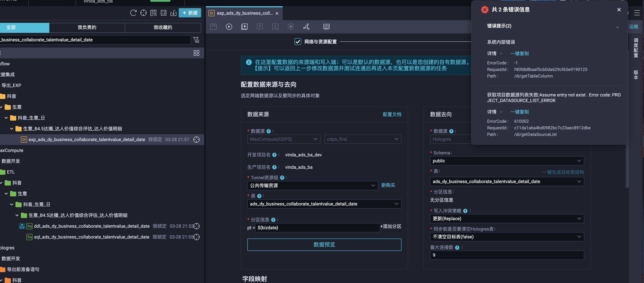Open the 更新(Replace) conflict strategy dropdown

coord(507,219)
